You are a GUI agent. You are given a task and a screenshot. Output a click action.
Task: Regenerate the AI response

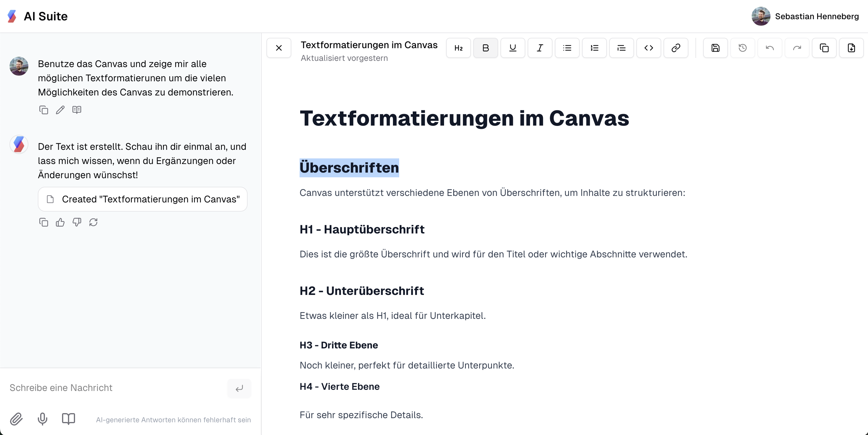pyautogui.click(x=93, y=222)
